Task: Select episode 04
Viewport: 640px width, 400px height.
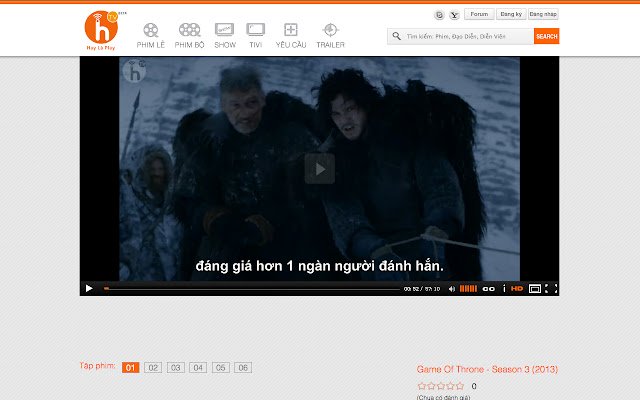Action: click(x=198, y=367)
